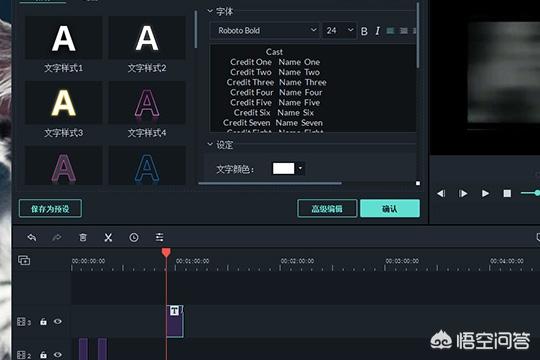Toggle visibility eye of track 2
540x360 pixels.
tap(58, 354)
